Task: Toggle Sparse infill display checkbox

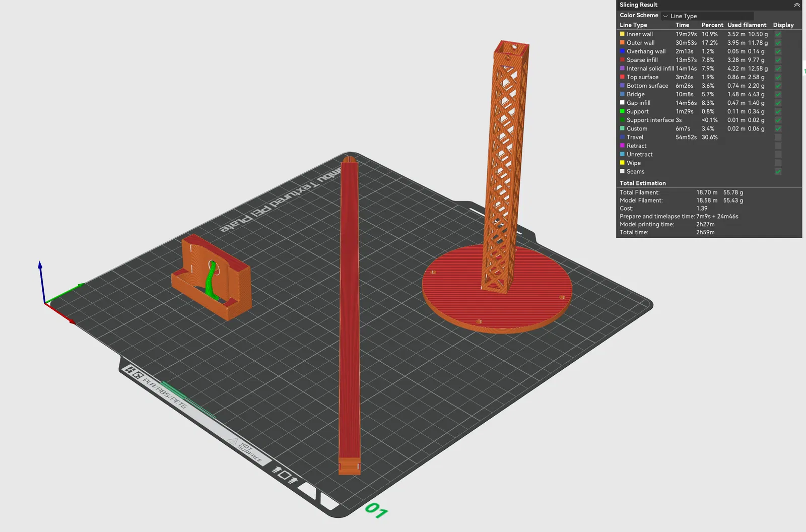Action: point(778,60)
